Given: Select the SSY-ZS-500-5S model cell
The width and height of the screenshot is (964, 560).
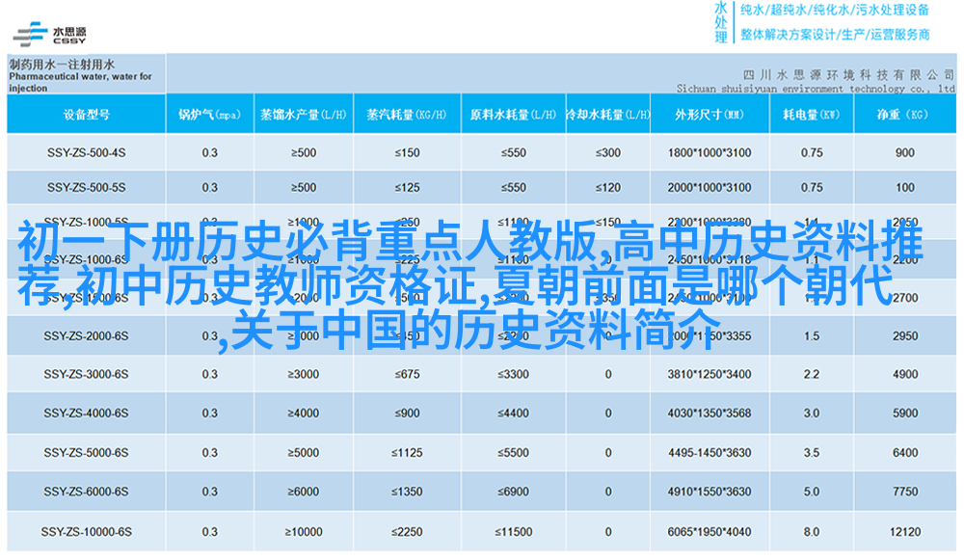Looking at the screenshot, I should click(x=87, y=188).
